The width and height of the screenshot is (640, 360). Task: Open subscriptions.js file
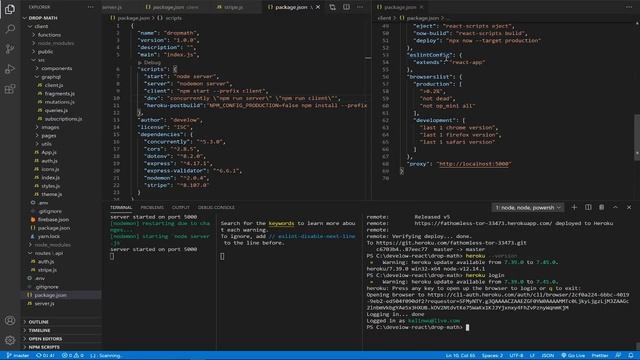point(63,119)
